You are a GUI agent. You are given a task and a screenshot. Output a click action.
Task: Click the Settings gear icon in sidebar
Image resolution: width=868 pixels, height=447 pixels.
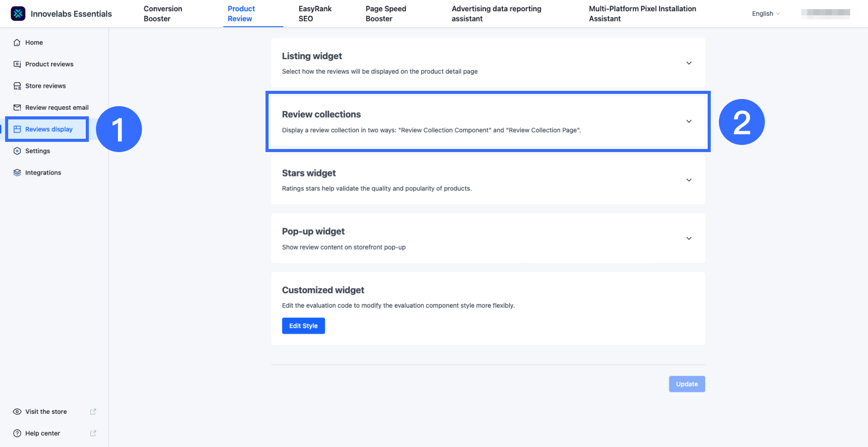coord(17,151)
